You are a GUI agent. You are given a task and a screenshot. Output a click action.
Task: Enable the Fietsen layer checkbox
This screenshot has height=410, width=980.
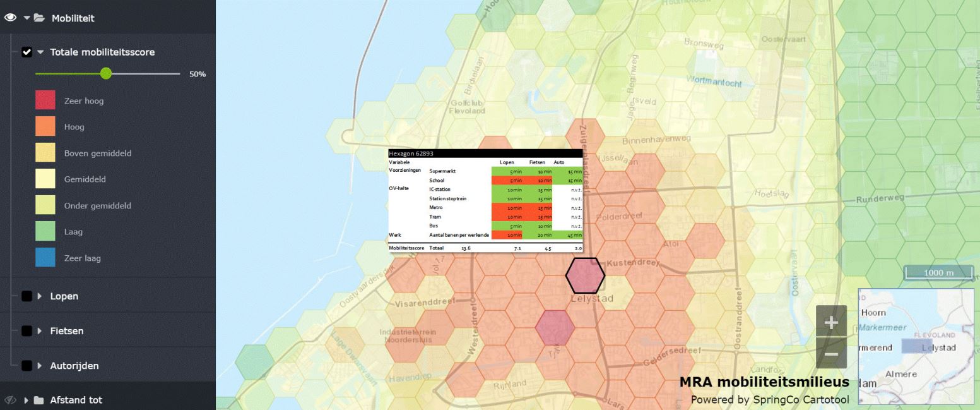click(27, 331)
